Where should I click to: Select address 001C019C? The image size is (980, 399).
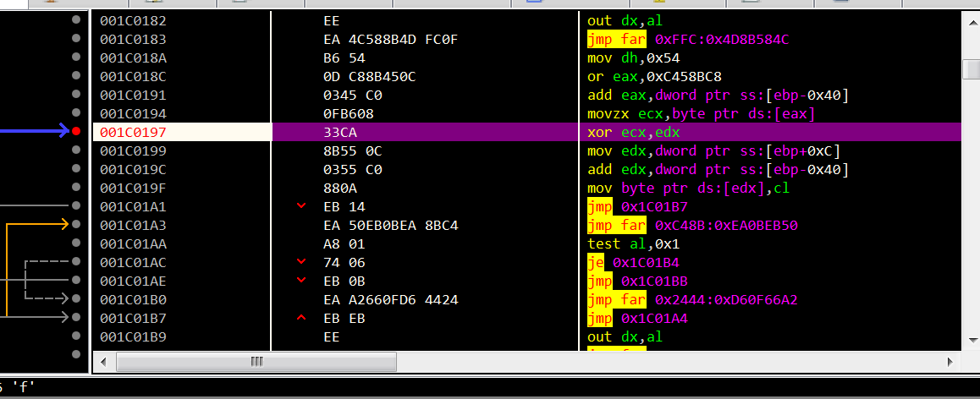133,169
